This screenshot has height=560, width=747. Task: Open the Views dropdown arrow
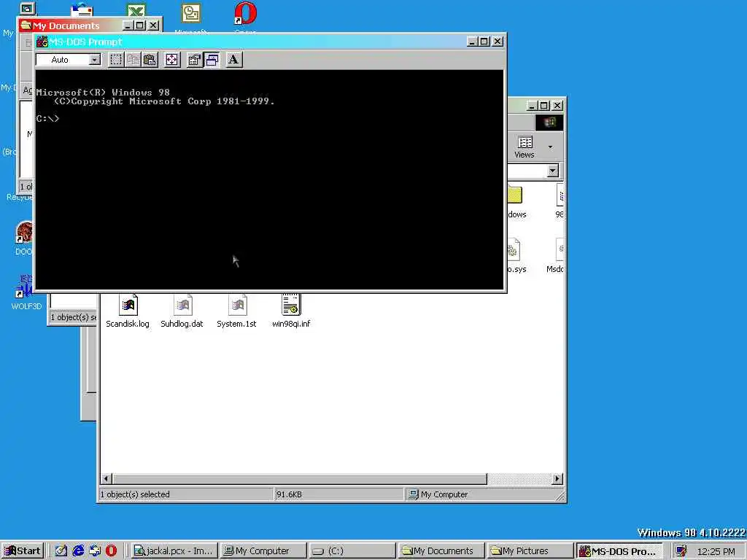coord(551,147)
